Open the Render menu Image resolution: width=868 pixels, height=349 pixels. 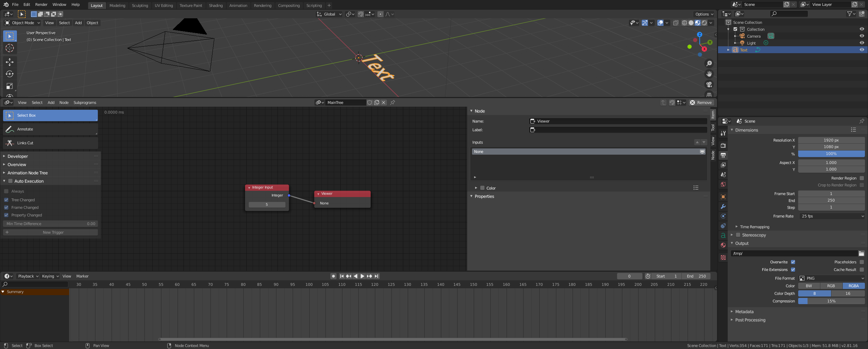(41, 4)
